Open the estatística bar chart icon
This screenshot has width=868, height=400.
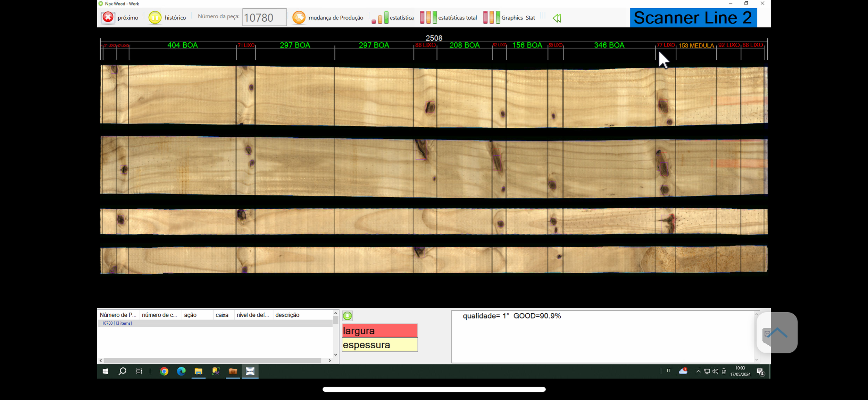(380, 17)
